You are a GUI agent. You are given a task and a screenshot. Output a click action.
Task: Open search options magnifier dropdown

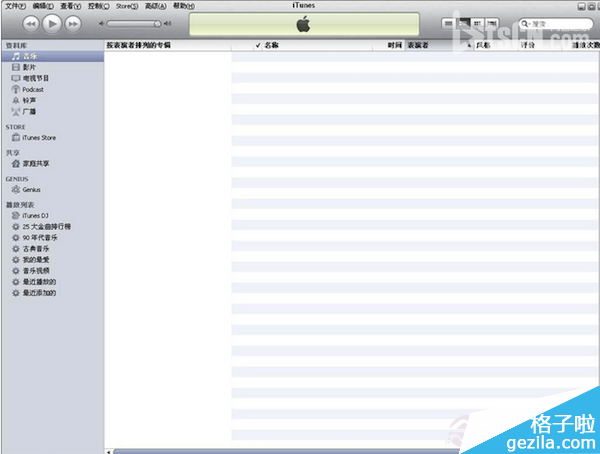pyautogui.click(x=525, y=24)
